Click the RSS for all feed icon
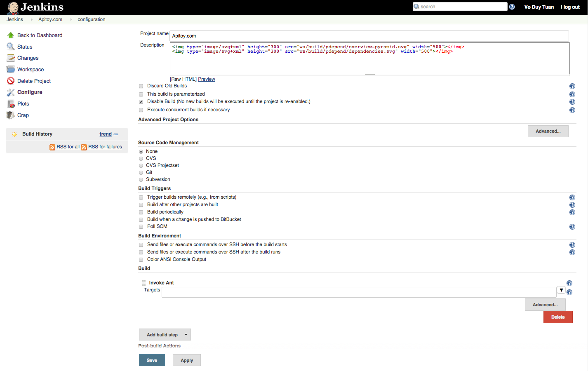The width and height of the screenshot is (588, 371). [x=52, y=147]
